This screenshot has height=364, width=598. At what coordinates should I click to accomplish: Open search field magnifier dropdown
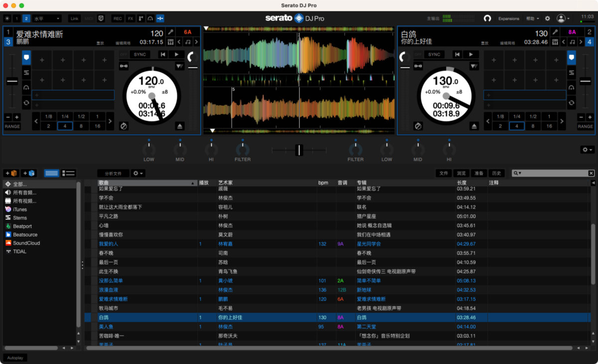517,173
